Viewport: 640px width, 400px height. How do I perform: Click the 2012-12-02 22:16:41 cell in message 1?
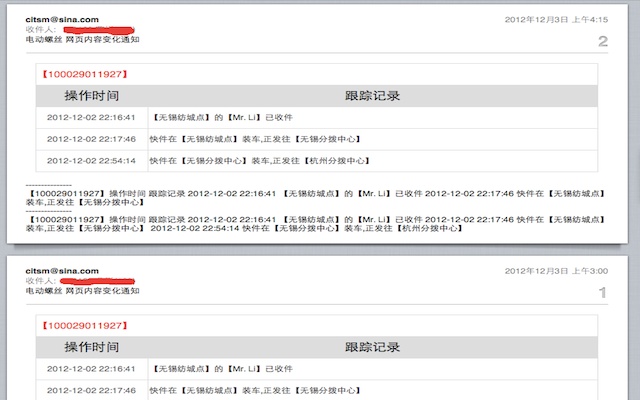91,369
